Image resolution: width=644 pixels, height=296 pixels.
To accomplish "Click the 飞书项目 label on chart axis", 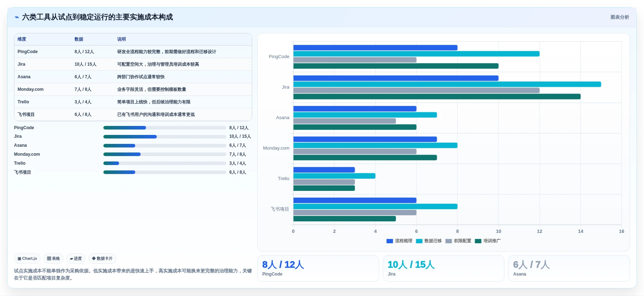I will tap(280, 209).
